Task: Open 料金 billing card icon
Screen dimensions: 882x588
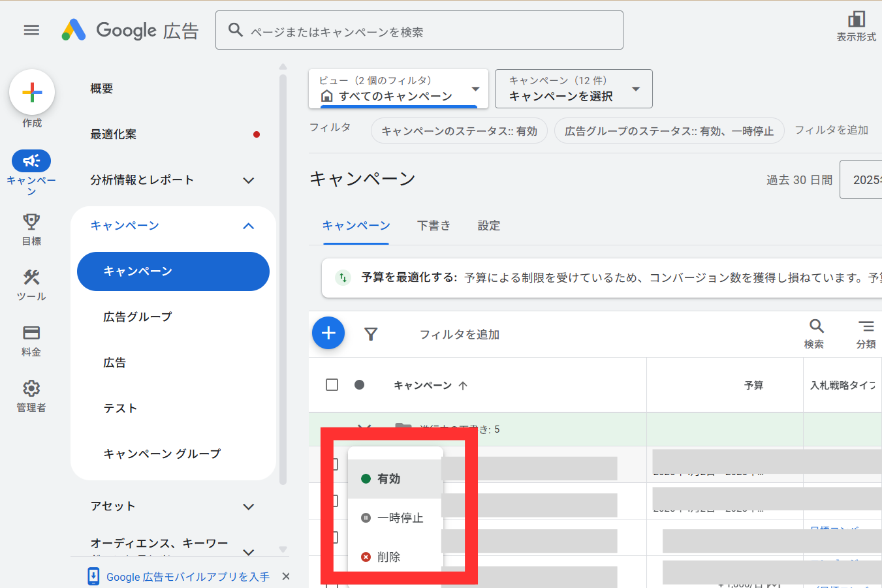Action: point(31,333)
